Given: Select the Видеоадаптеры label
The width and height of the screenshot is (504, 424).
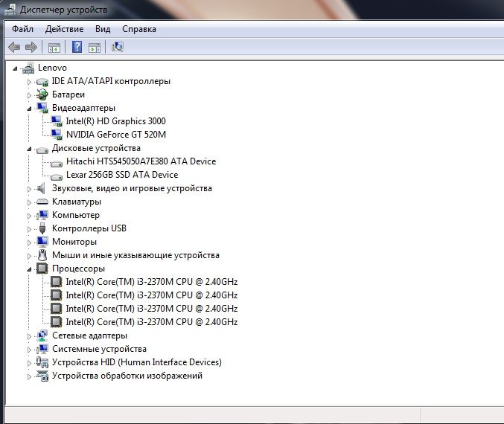Looking at the screenshot, I should 83,108.
